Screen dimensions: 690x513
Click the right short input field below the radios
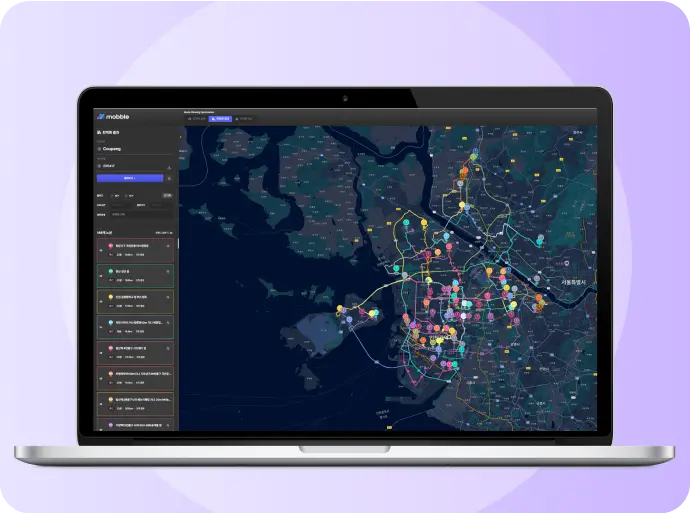tap(161, 205)
